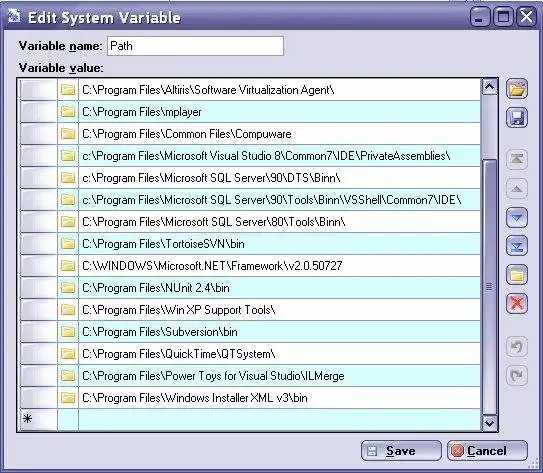Screen dimensions: 543x473
Task: Click the move-to-top arrow button
Action: pyautogui.click(x=517, y=159)
